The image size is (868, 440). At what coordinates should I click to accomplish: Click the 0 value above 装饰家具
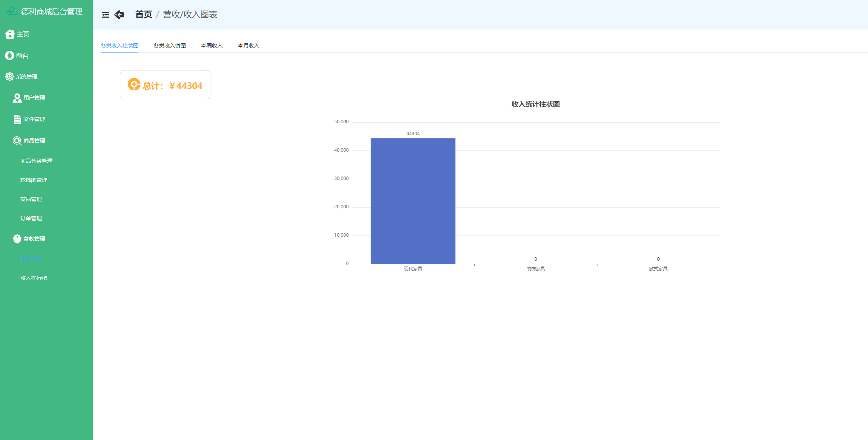click(x=536, y=259)
